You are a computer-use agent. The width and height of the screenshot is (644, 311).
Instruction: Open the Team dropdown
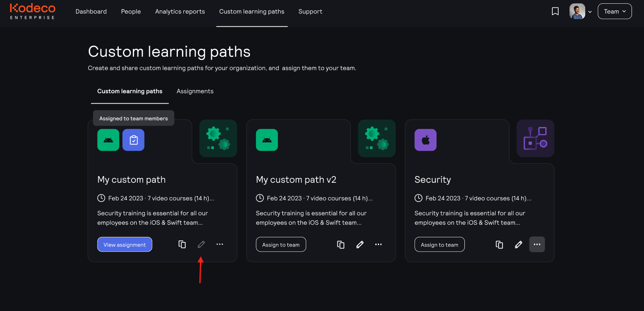click(x=614, y=11)
